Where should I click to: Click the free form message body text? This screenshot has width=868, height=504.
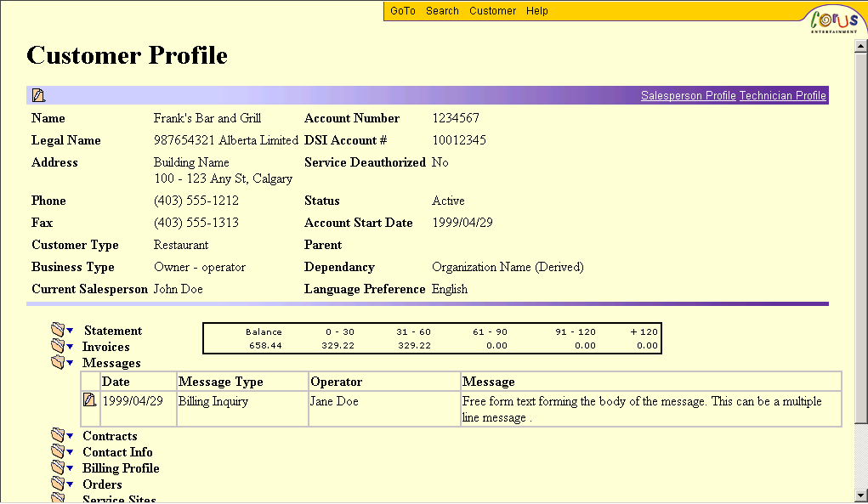pos(642,409)
